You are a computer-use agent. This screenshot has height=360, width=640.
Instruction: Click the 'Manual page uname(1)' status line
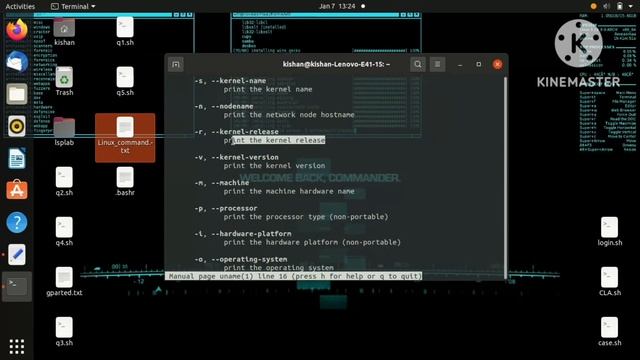click(x=293, y=276)
